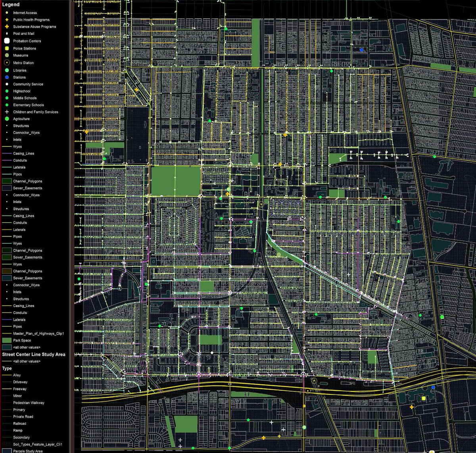The height and width of the screenshot is (453, 476).
Task: Select the Ramp legend label
Action: pos(18,430)
